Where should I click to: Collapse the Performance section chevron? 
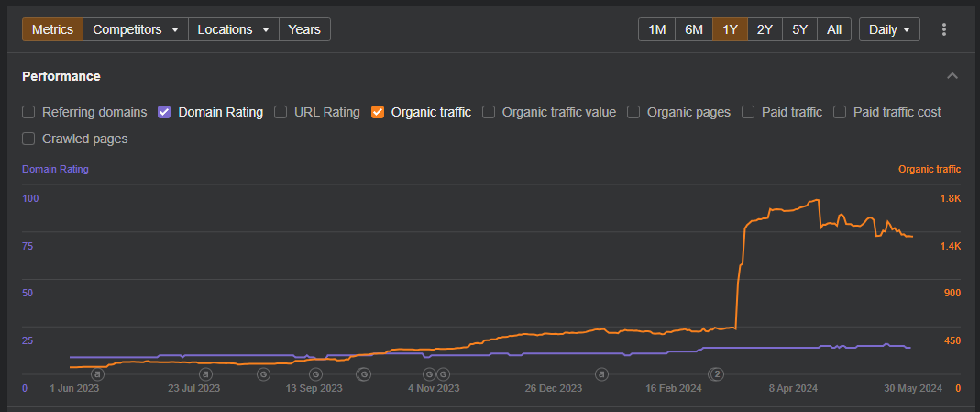(952, 76)
